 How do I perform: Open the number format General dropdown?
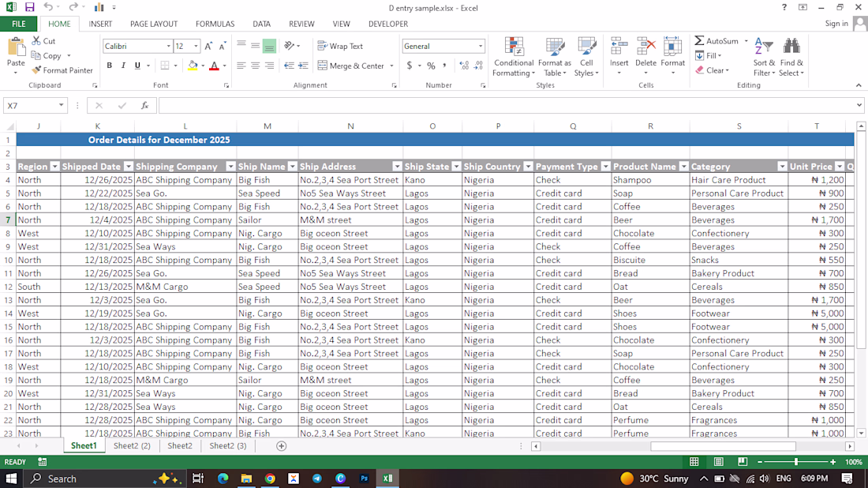pyautogui.click(x=480, y=47)
